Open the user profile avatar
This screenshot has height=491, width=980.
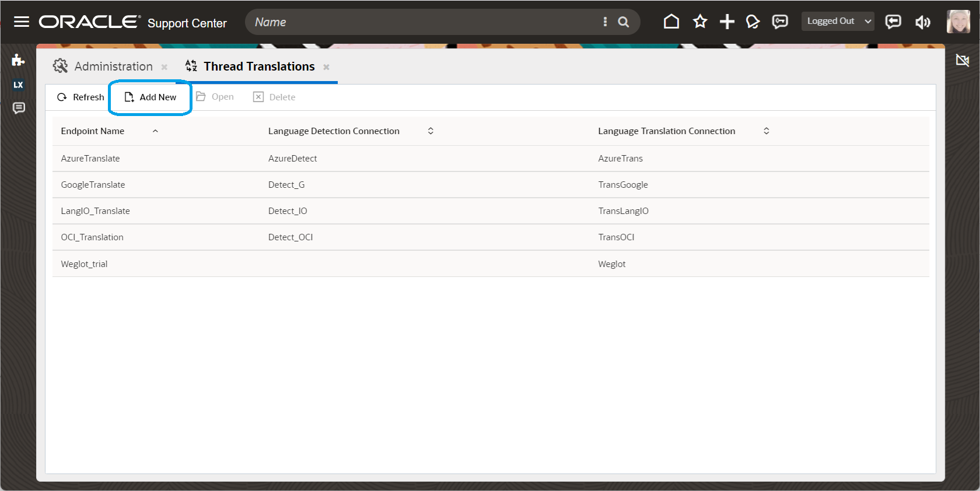tap(958, 22)
